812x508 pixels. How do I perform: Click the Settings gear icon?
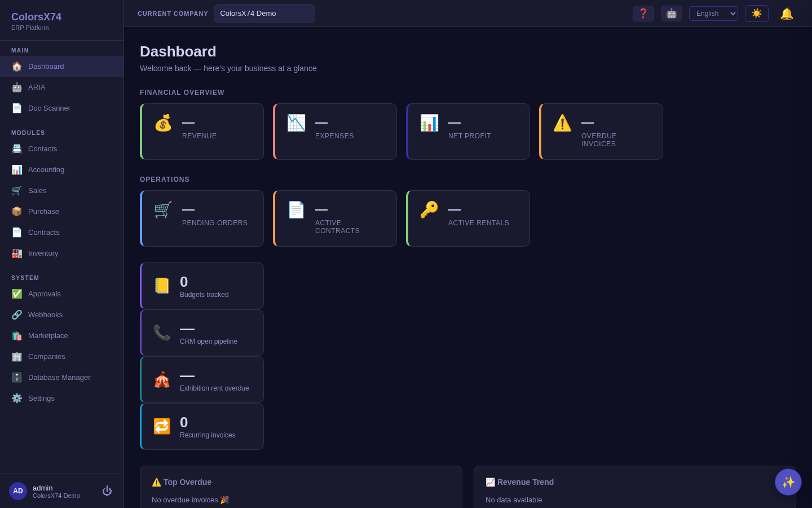(x=17, y=398)
